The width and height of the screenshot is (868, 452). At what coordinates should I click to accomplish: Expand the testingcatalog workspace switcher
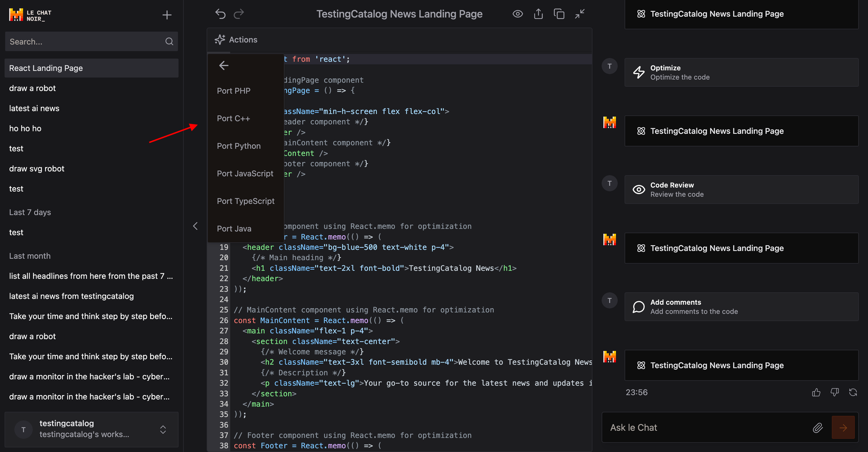pyautogui.click(x=163, y=429)
